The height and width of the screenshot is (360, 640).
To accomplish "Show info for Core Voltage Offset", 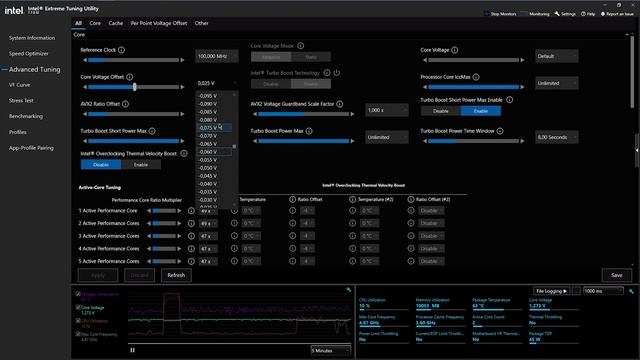I will point(129,77).
